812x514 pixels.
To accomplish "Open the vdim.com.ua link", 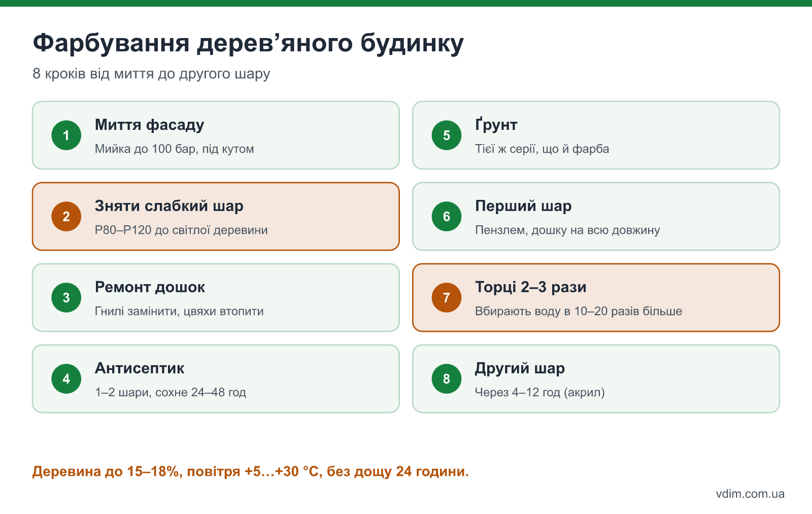I will tap(750, 494).
